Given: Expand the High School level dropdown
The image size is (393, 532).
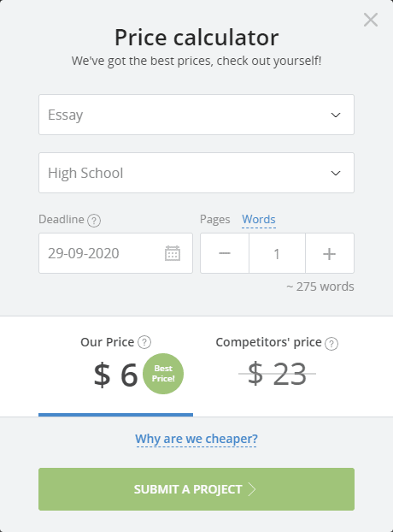Looking at the screenshot, I should point(196,173).
